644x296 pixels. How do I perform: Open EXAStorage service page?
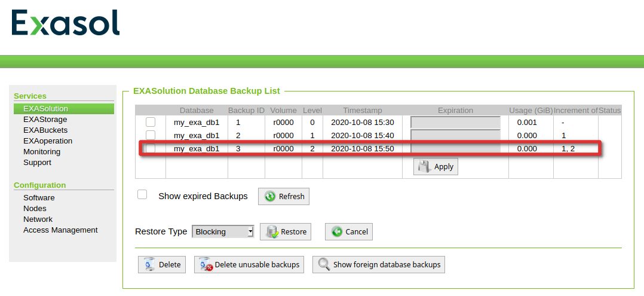pyautogui.click(x=45, y=119)
